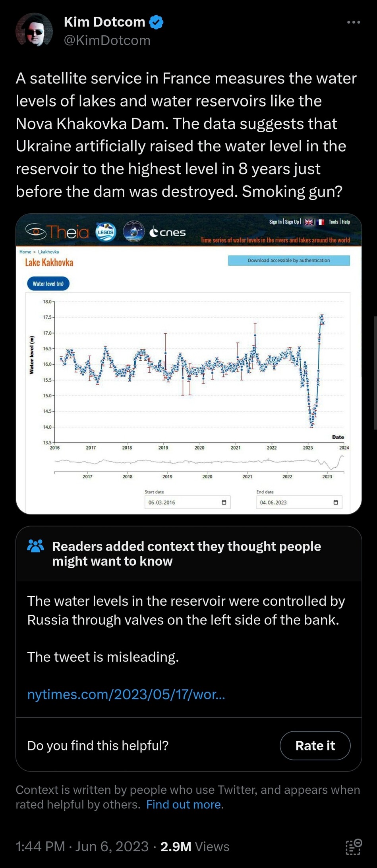Open the tweet's three-dot more menu
377x868 pixels.
353,22
